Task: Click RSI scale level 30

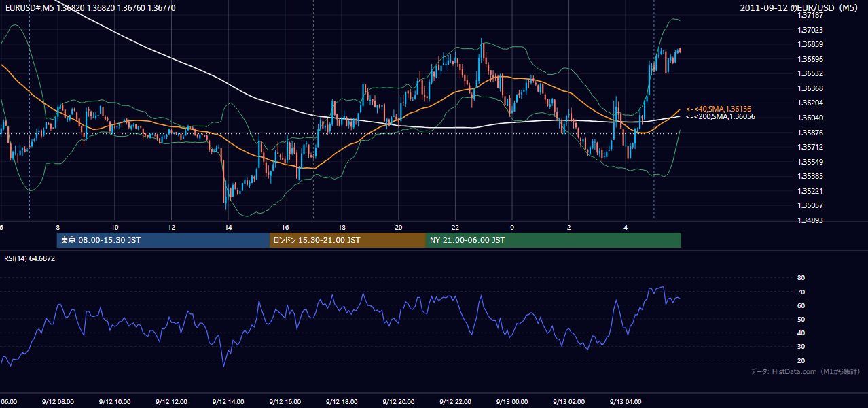Action: click(801, 347)
